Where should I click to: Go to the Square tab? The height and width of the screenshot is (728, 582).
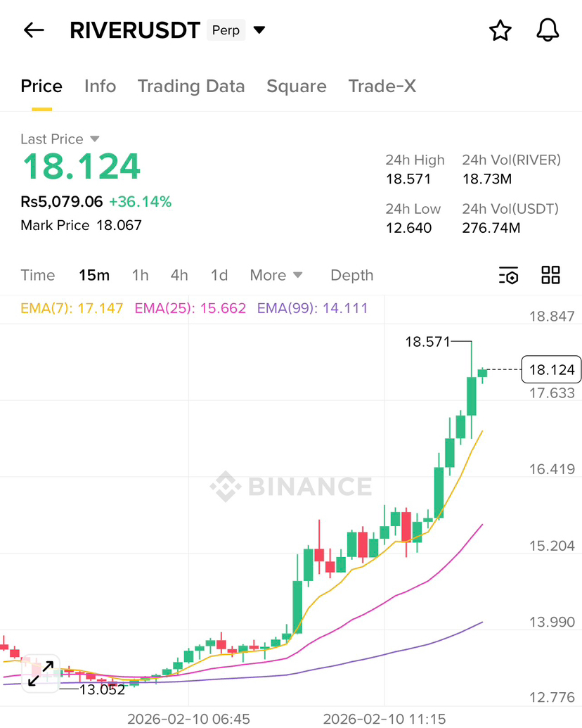point(296,87)
